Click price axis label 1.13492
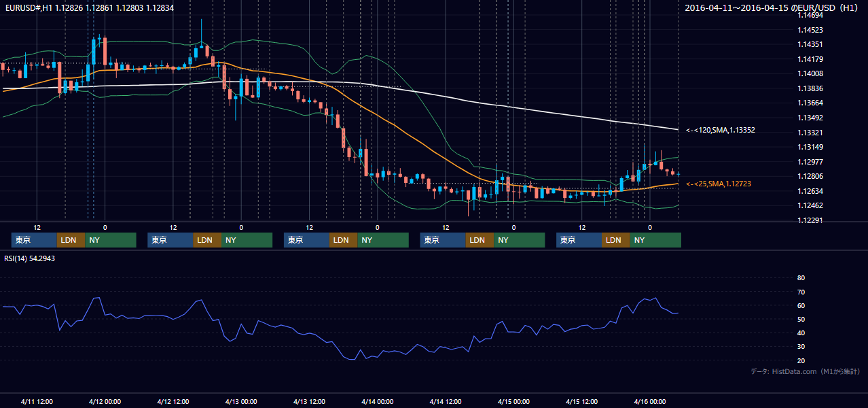This screenshot has height=408, width=868. 810,118
